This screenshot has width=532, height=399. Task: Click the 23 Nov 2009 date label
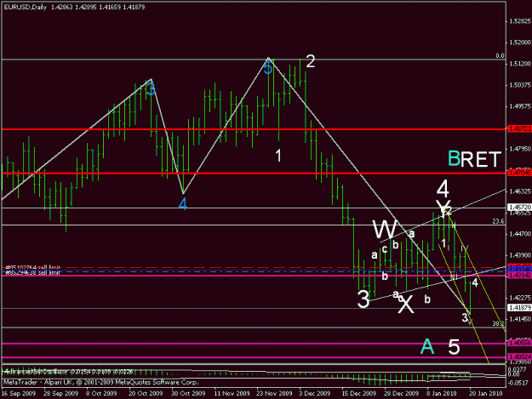click(274, 393)
